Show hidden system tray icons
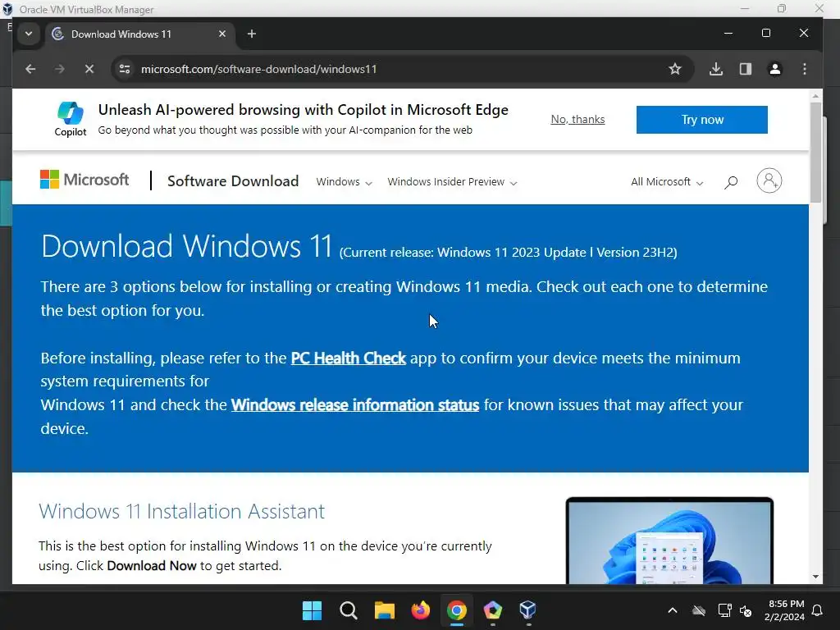Viewport: 840px width, 630px height. pos(673,610)
